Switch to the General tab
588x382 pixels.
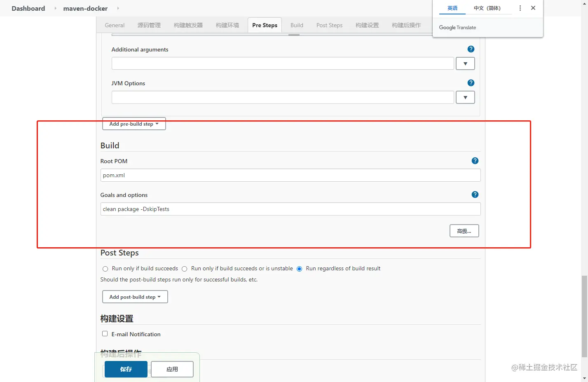pyautogui.click(x=115, y=25)
